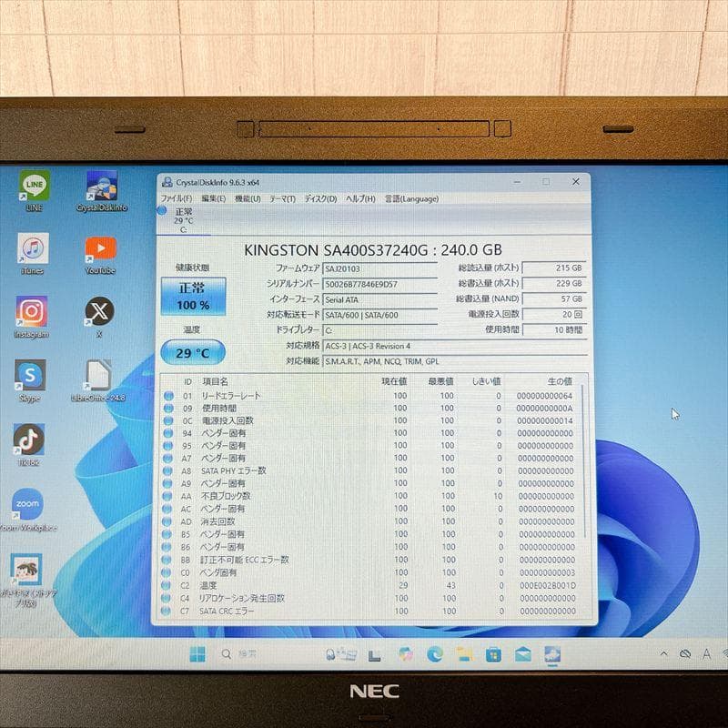728x728 pixels.
Task: Open the Mail app taskbar icon
Action: tap(522, 654)
